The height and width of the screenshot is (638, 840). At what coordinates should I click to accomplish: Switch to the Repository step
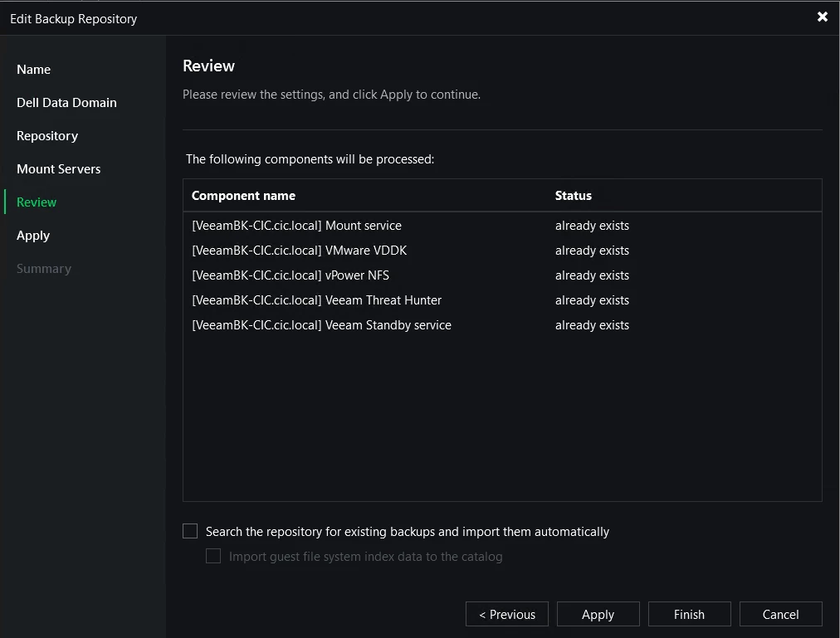[x=47, y=136]
